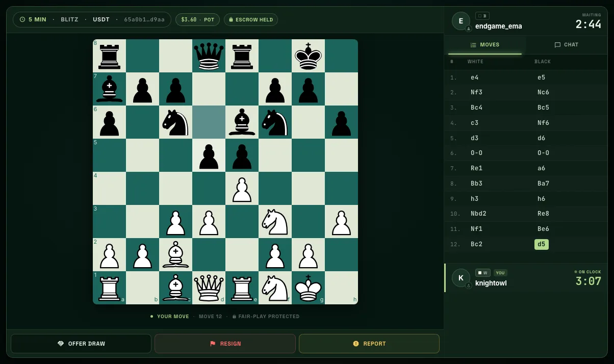Viewport: 614px width, 364px height.
Task: Select move 12 white Bc2
Action: pyautogui.click(x=476, y=244)
